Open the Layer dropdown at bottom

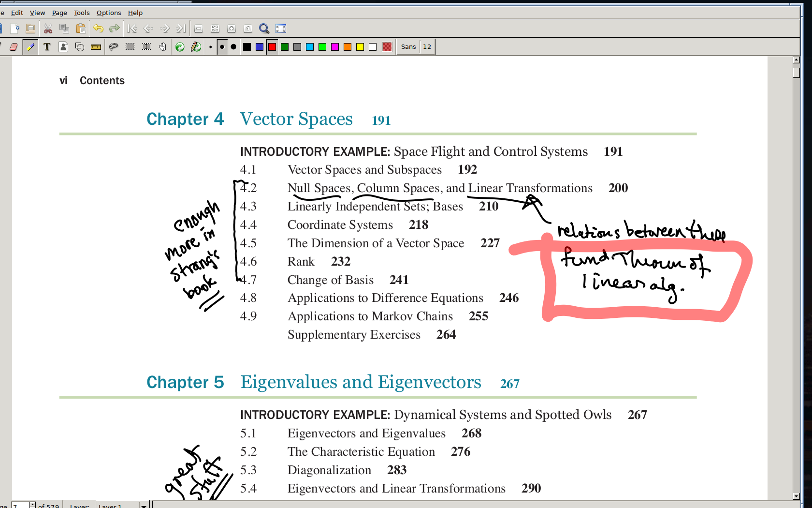coord(144,506)
